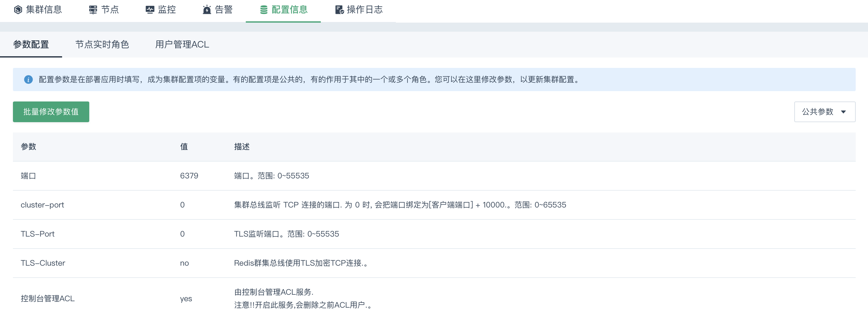Click the cluster info hexagon icon

[x=18, y=10]
